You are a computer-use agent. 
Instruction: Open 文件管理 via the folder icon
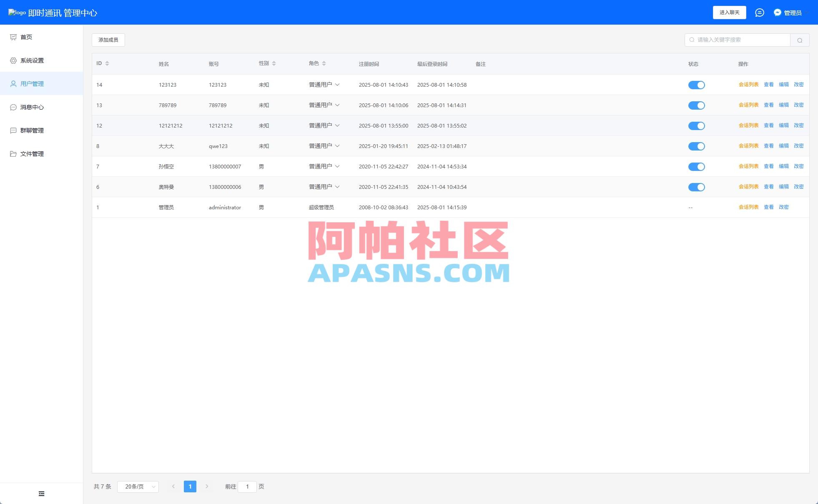point(13,153)
